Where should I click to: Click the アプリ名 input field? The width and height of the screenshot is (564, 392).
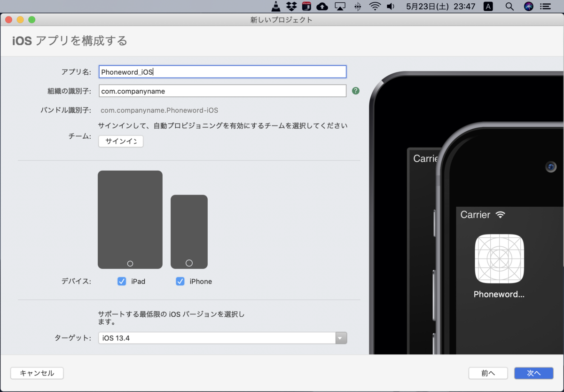tap(222, 71)
